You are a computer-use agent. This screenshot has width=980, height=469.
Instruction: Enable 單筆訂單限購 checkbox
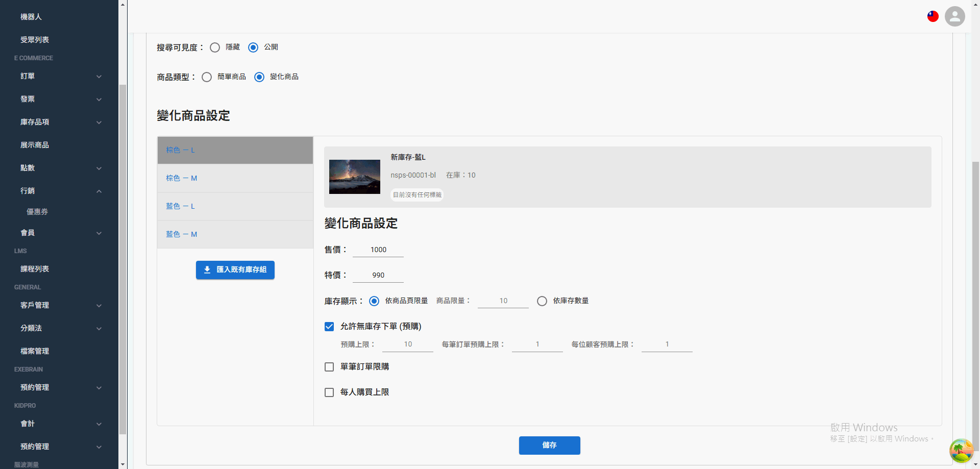pos(329,367)
